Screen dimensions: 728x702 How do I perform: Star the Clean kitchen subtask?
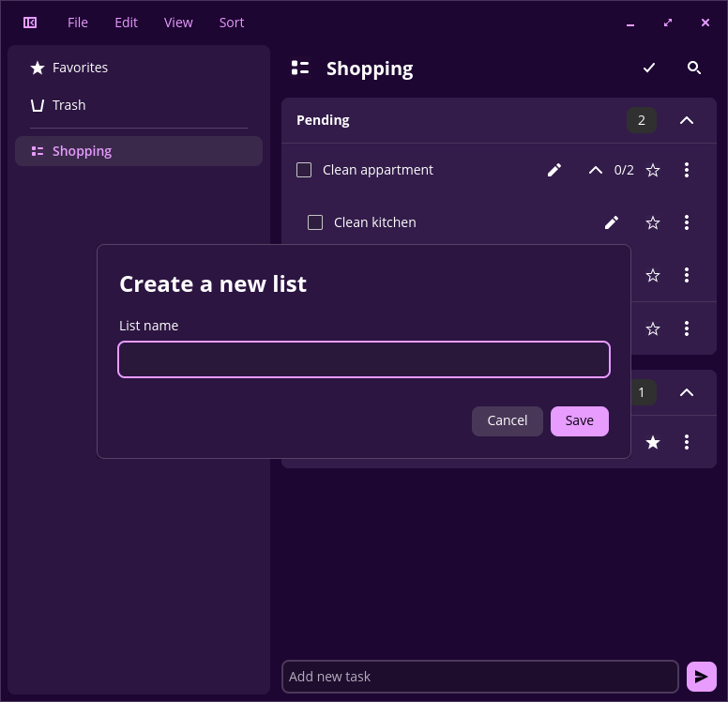pos(653,222)
